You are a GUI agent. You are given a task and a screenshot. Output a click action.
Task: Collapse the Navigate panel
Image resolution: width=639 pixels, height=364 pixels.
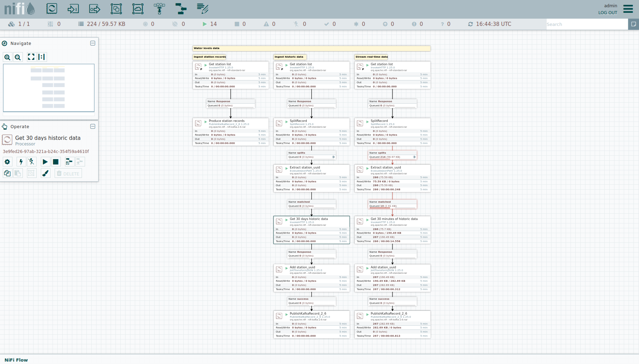pos(93,43)
